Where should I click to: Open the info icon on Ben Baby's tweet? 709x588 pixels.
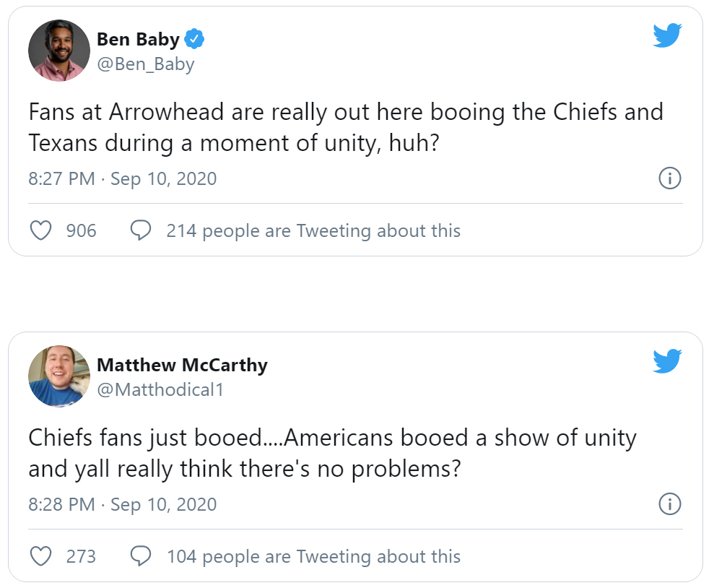pyautogui.click(x=670, y=178)
